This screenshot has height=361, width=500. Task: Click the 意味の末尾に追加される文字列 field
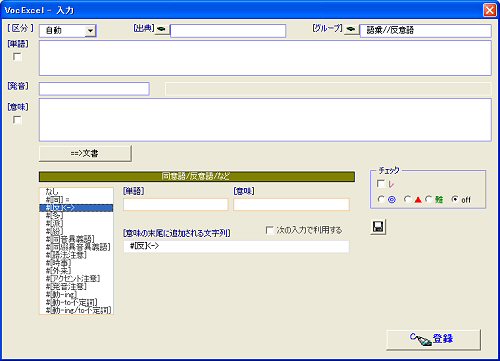coord(236,247)
